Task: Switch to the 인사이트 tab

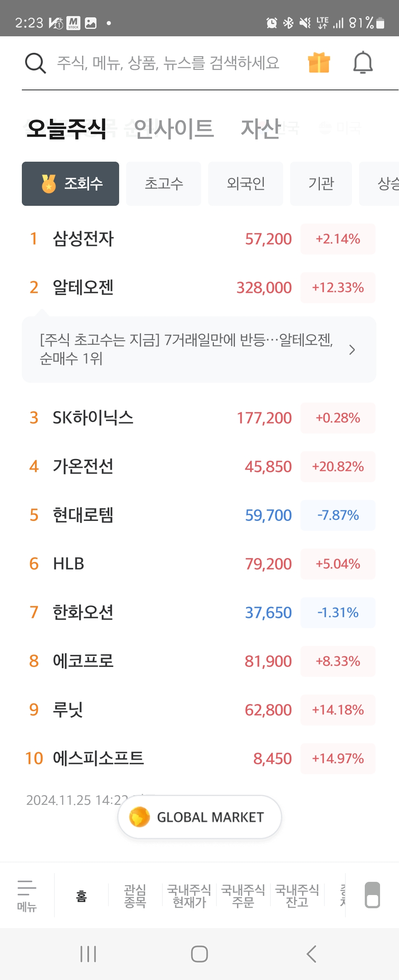Action: pyautogui.click(x=174, y=128)
